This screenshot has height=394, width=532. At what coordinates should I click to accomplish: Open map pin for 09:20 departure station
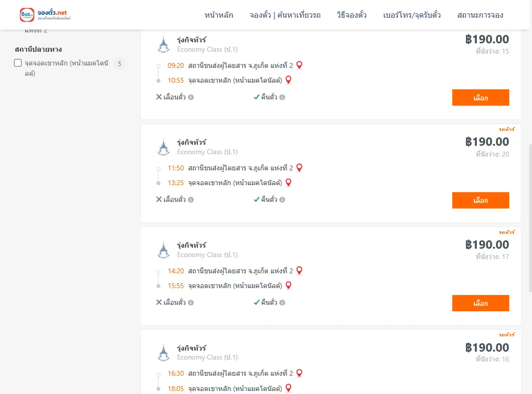click(299, 65)
